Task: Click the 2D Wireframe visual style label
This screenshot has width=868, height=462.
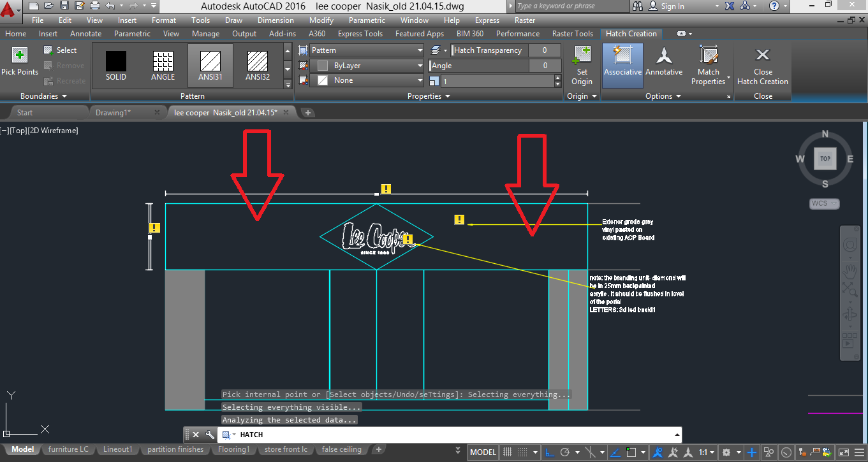Action: [x=53, y=131]
